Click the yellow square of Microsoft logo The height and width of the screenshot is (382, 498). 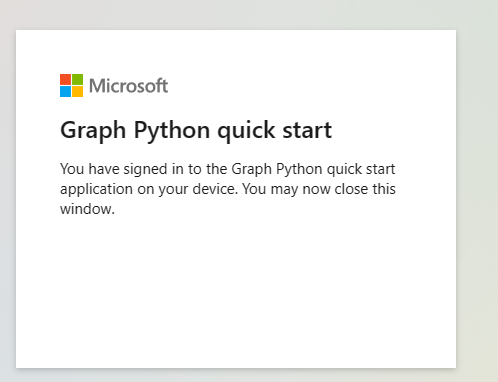click(78, 91)
